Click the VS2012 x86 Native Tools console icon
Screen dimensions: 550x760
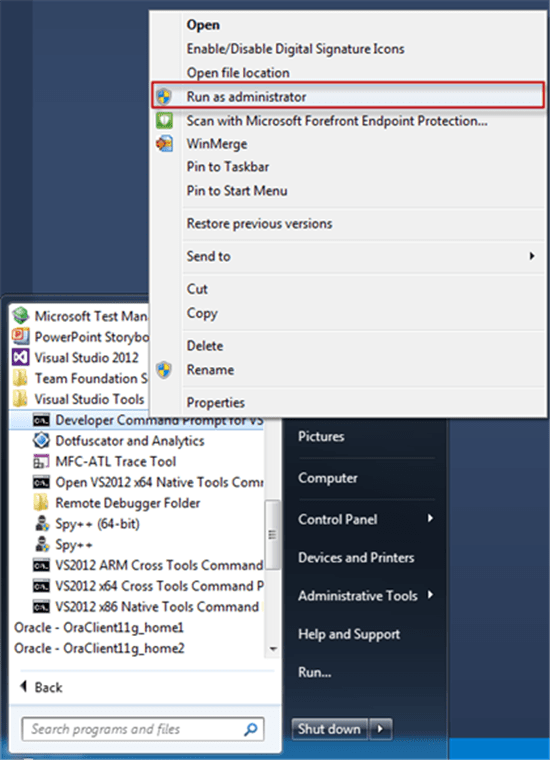[41, 607]
